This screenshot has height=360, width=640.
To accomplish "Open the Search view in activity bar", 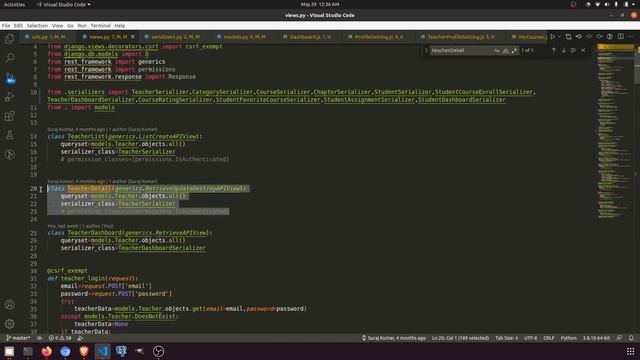I will tap(9, 58).
